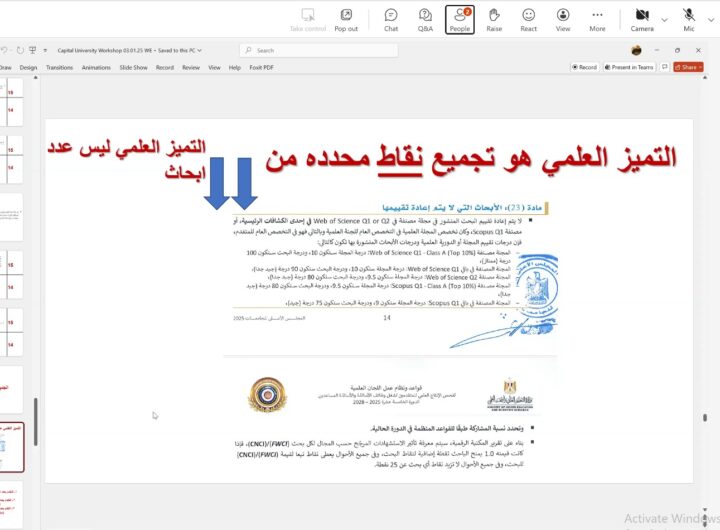Click the Present in Teams button

(x=632, y=67)
